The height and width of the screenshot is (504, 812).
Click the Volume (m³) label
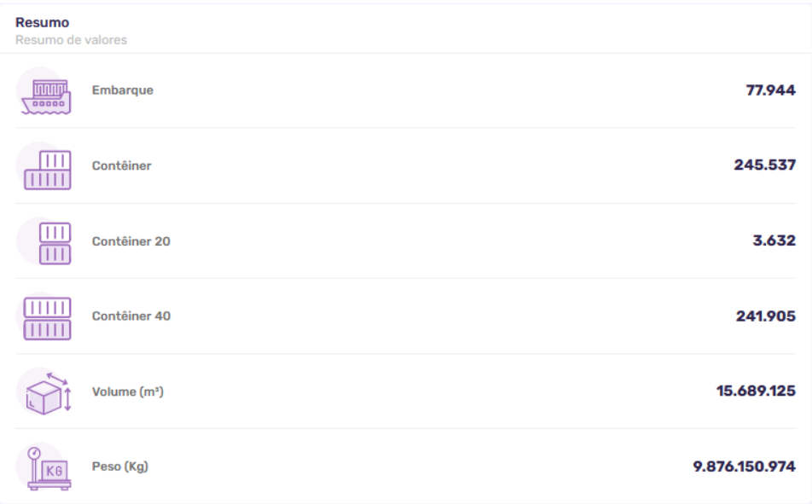pos(128,391)
